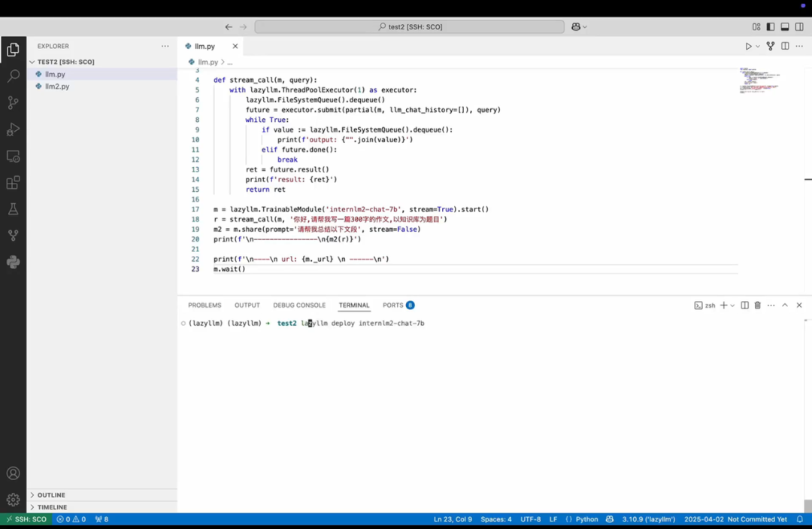Viewport: 812px width, 529px height.
Task: Close the llm.py editor tab
Action: pos(235,46)
